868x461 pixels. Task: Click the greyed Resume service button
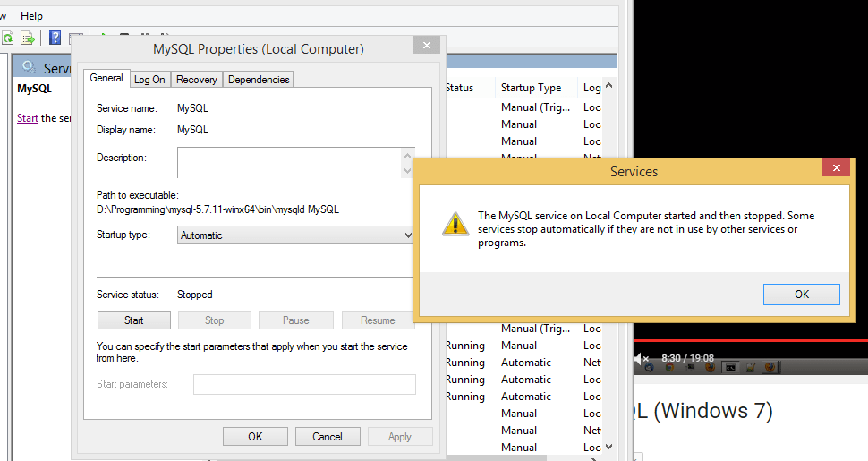[x=378, y=320]
